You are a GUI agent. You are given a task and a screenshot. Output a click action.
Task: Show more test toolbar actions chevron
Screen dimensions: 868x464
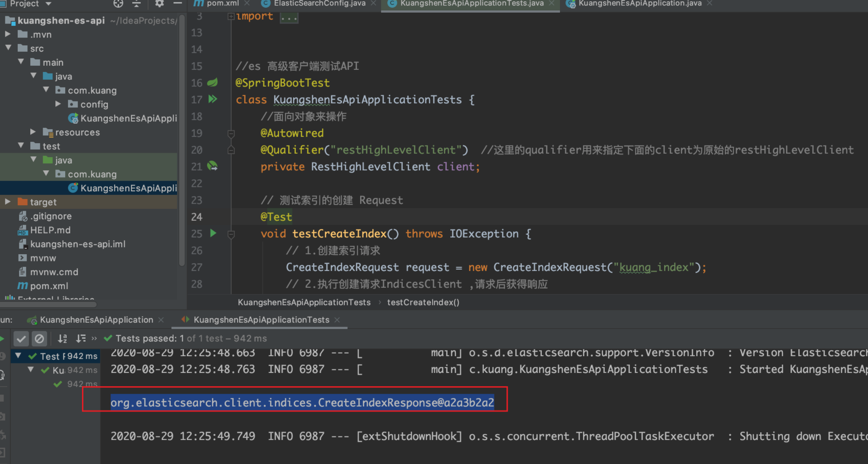(94, 338)
